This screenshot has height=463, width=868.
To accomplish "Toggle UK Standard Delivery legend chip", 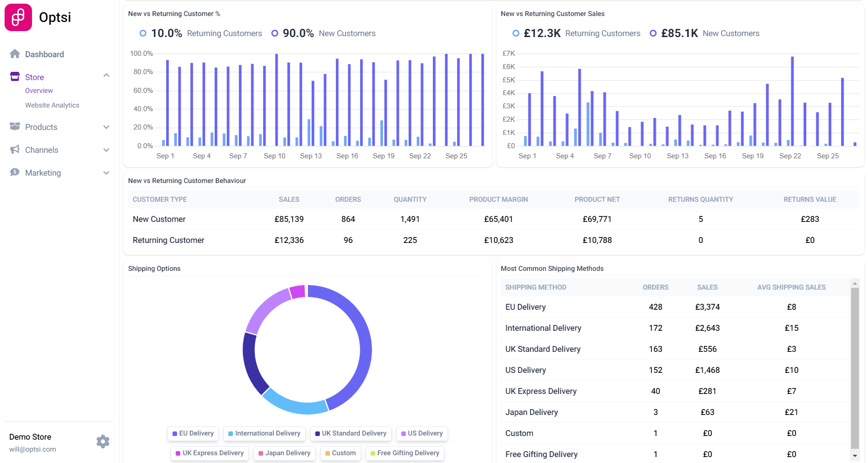I will click(351, 433).
